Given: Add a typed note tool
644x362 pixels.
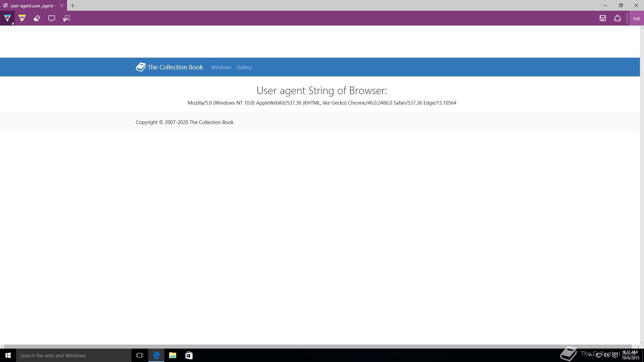Looking at the screenshot, I should pos(52,18).
